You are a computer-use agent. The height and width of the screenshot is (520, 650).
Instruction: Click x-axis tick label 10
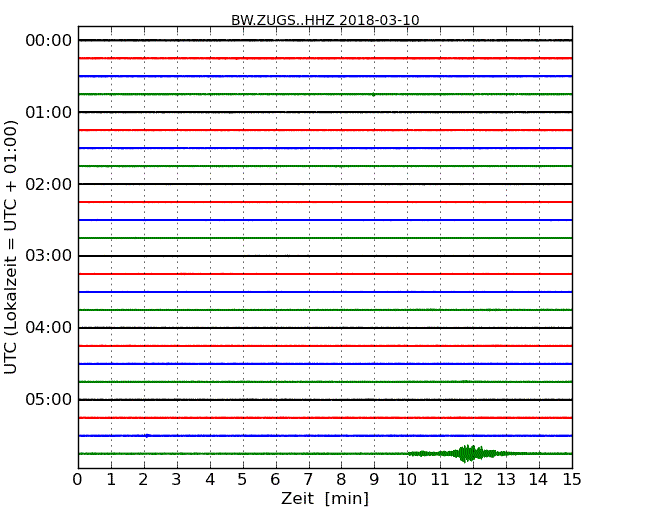click(x=407, y=480)
